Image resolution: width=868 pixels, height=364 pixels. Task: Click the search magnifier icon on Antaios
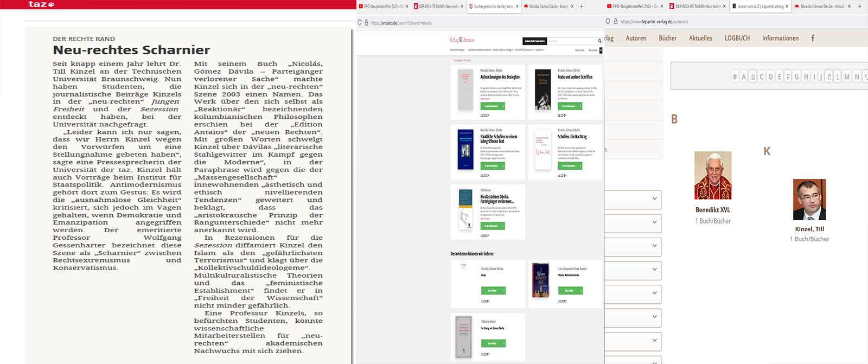pyautogui.click(x=599, y=41)
